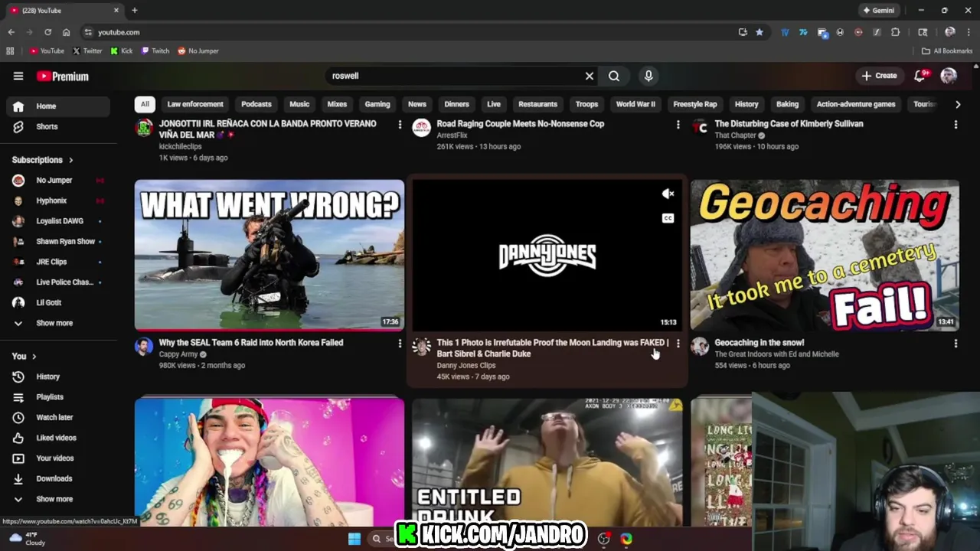Open Shawn Ryan Show subscription
Viewport: 980px width, 551px height.
58,241
